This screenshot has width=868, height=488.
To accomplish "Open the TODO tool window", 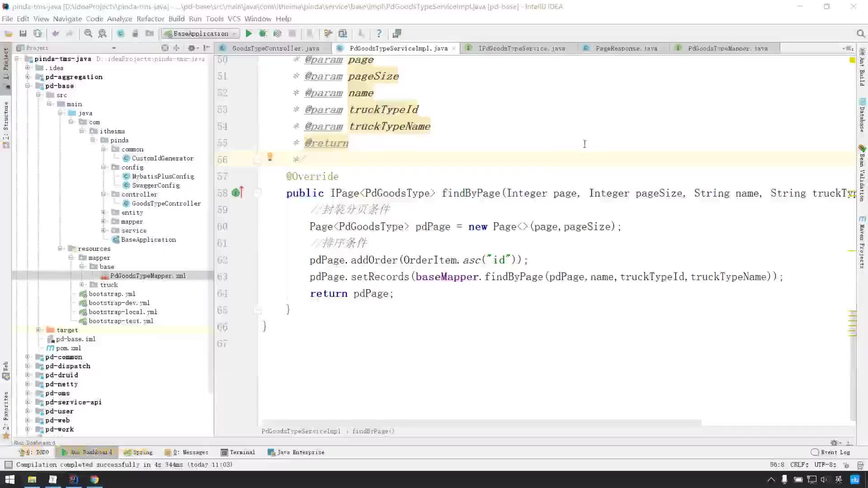I will point(34,452).
